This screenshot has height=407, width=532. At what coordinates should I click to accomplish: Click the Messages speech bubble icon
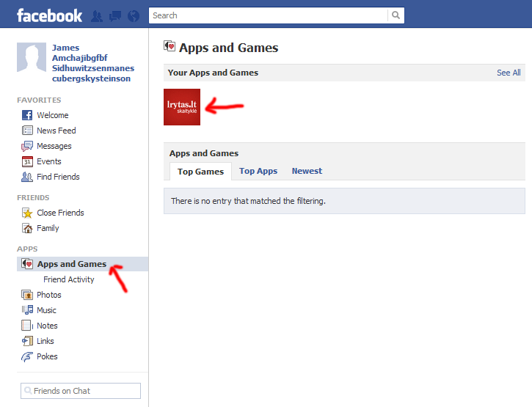click(x=27, y=146)
